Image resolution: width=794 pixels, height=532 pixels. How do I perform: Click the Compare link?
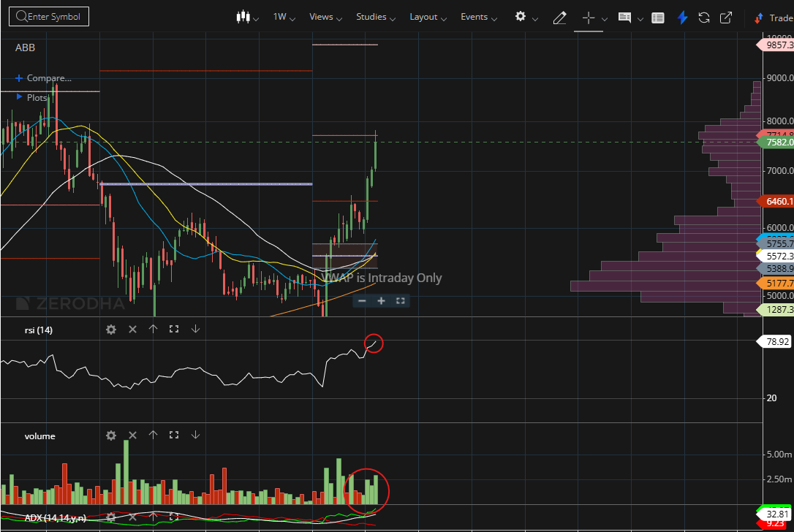(x=45, y=78)
